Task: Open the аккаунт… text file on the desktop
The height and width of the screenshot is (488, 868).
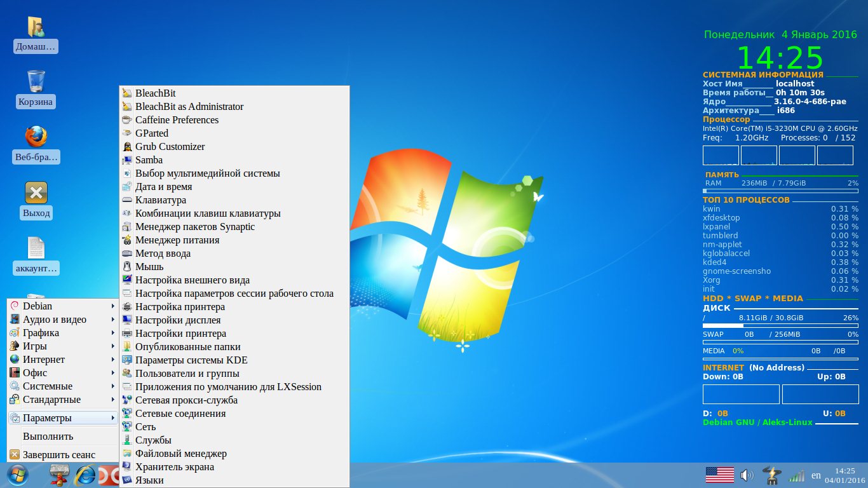Action: coord(36,255)
